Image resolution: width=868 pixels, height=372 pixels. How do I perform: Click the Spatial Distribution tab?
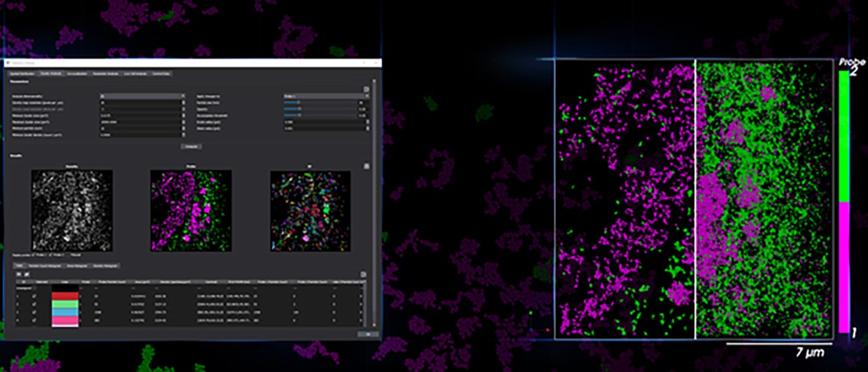coord(22,73)
